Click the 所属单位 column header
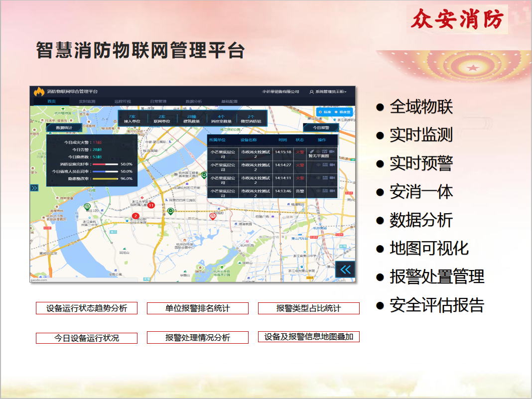This screenshot has height=399, width=532. 217,140
